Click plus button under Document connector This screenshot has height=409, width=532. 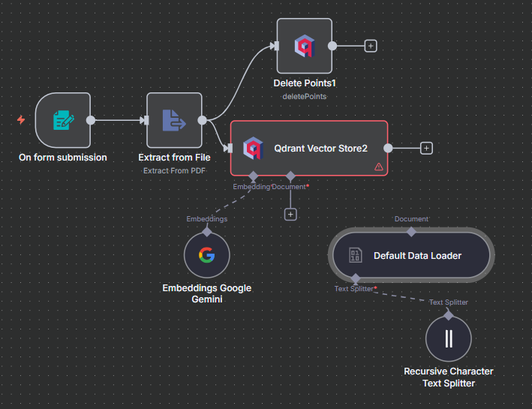pyautogui.click(x=291, y=214)
